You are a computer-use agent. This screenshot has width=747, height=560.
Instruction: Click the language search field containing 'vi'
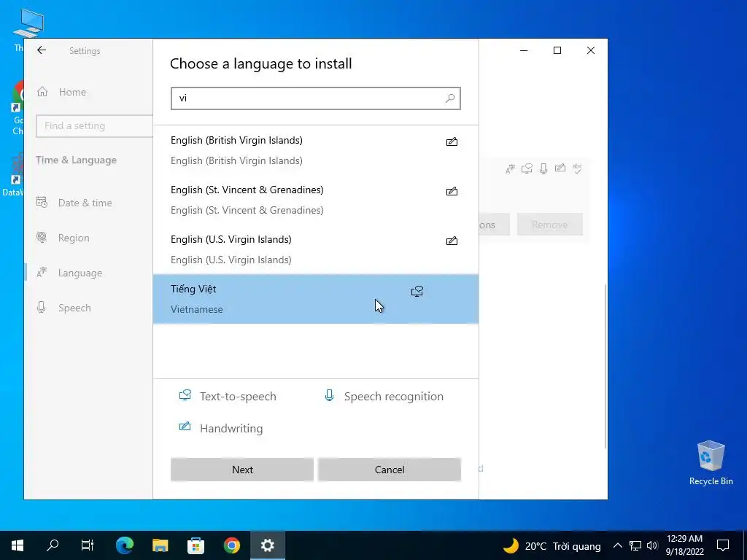pos(315,98)
